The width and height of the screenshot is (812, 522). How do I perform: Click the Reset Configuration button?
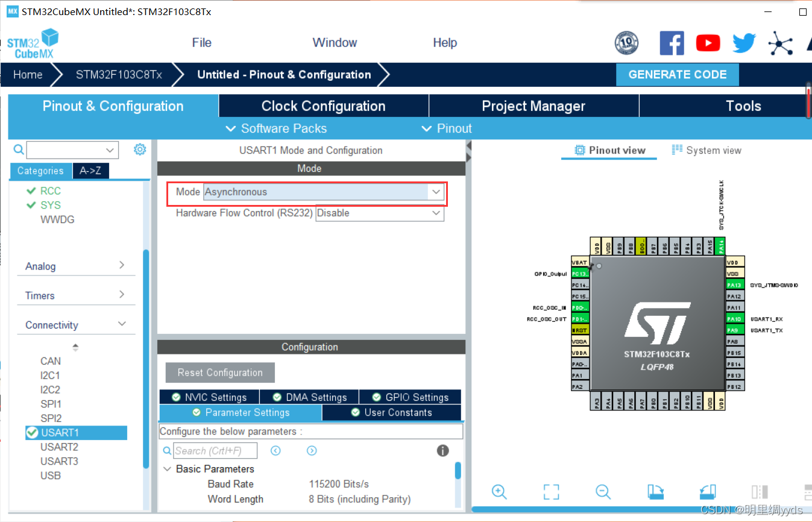coord(220,373)
